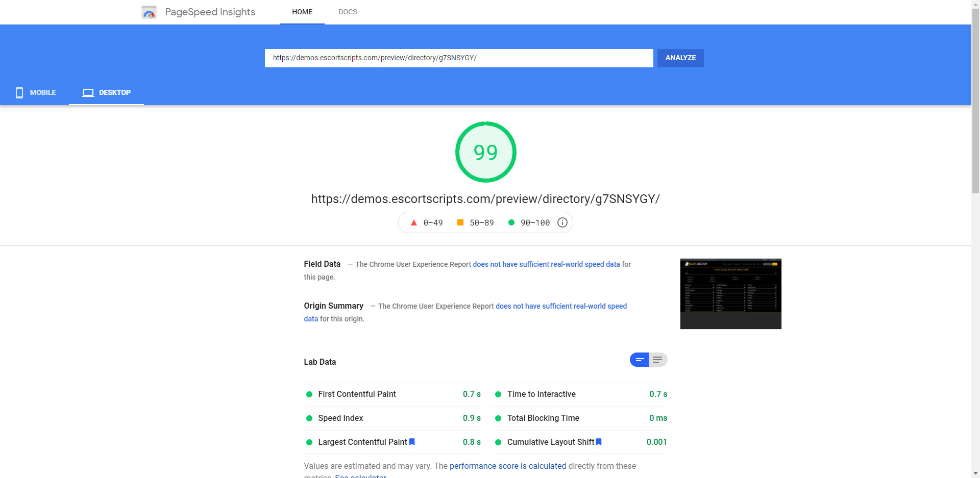Click the desktop laptop icon
This screenshot has height=478, width=980.
point(88,92)
